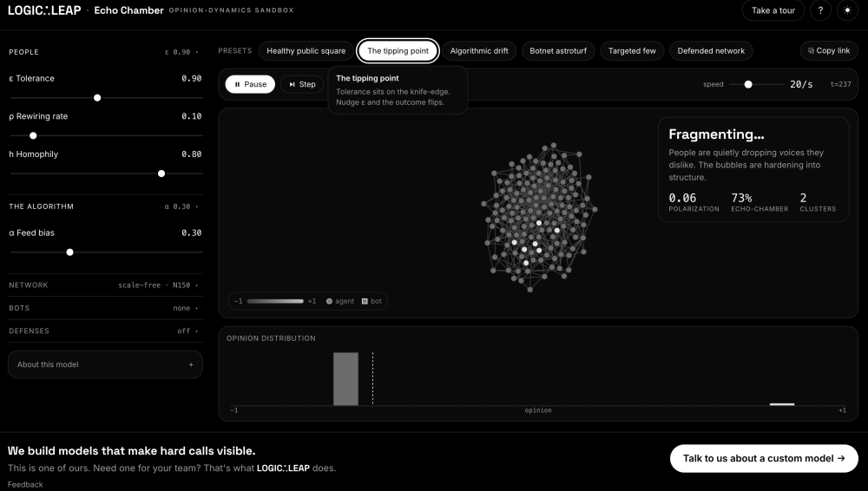Move the simulation speed slider handle
This screenshot has height=491, width=868.
(x=748, y=85)
